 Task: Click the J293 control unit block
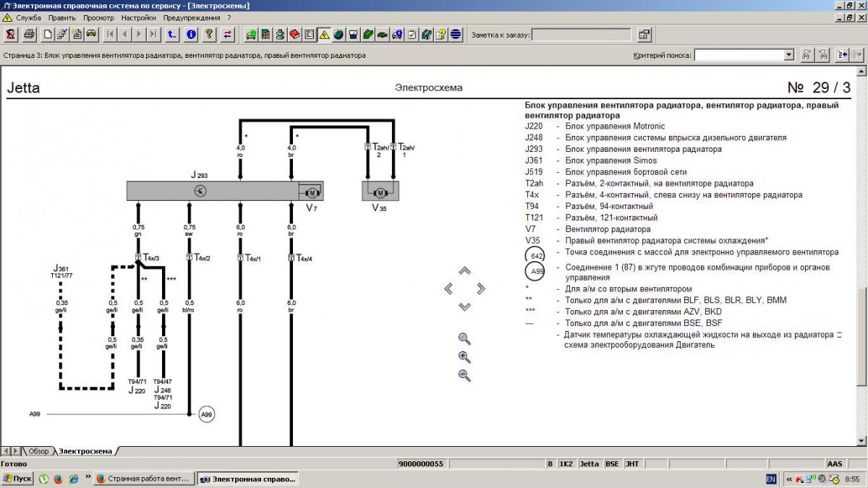225,192
